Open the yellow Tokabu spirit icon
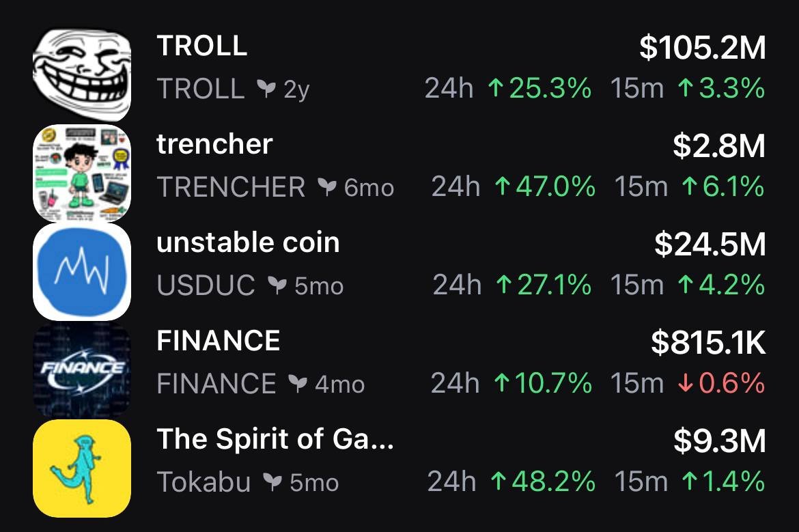The image size is (799, 532). (81, 468)
